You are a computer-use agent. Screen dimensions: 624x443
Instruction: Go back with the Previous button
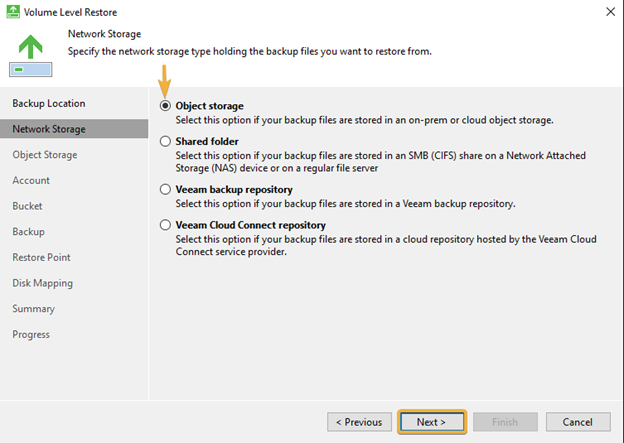pos(359,422)
